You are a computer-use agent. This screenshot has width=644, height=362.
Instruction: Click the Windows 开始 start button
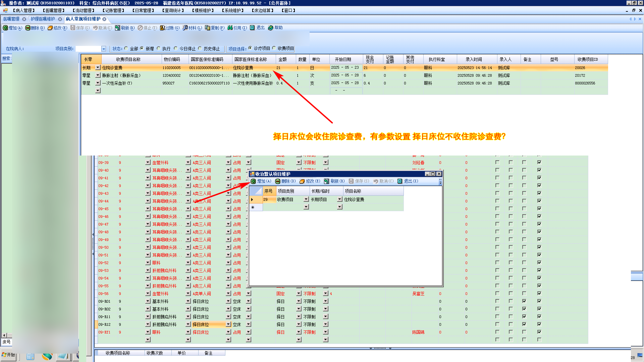[8, 355]
